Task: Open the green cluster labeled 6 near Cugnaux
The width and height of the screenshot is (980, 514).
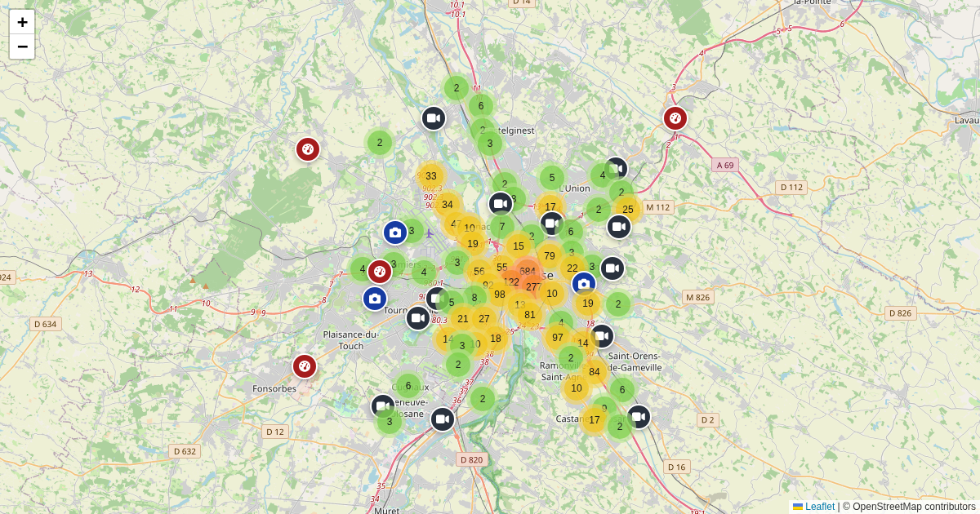Action: (x=408, y=386)
